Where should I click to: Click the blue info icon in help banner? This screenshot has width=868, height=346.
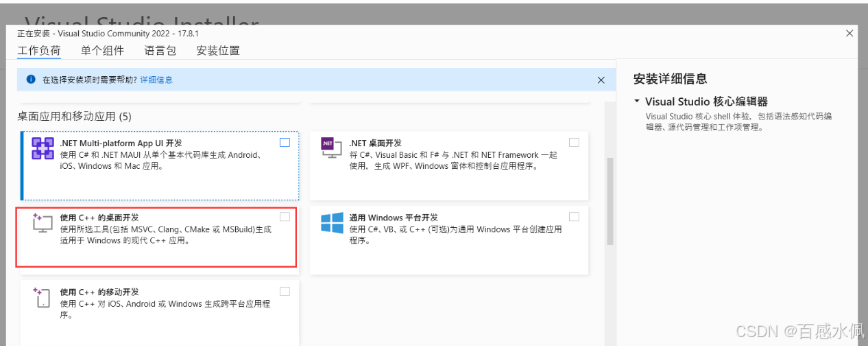(31, 80)
